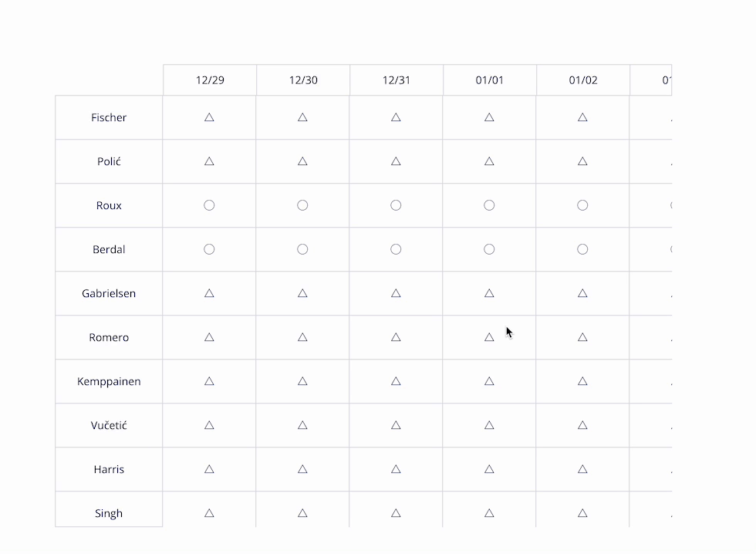The height and width of the screenshot is (554, 756).
Task: Click Kemppainen's triangle icon for 12/29
Action: click(x=209, y=381)
